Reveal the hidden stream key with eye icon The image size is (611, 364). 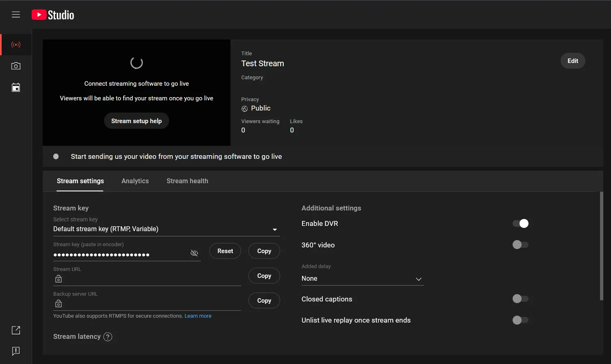194,253
